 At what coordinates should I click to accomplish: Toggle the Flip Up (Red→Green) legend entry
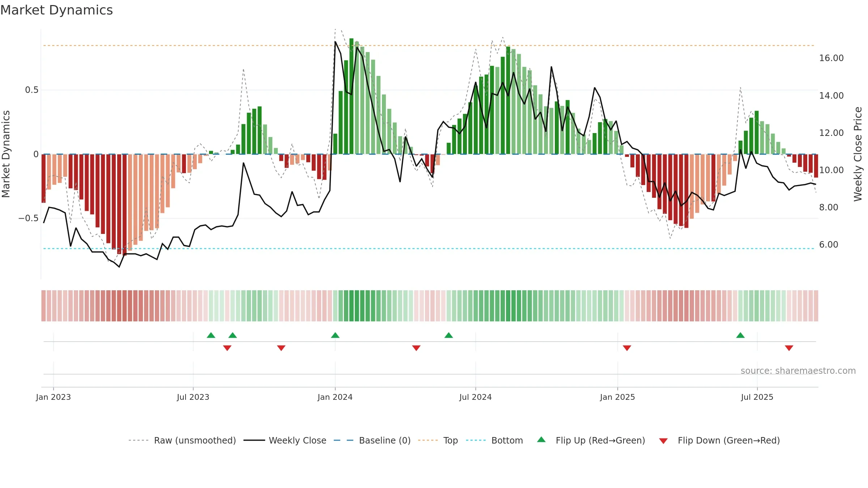click(591, 440)
